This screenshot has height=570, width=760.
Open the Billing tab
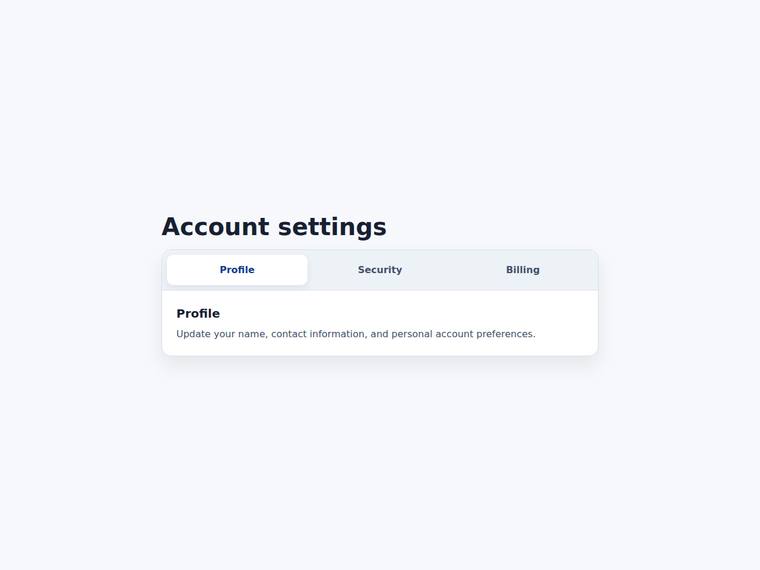point(522,270)
